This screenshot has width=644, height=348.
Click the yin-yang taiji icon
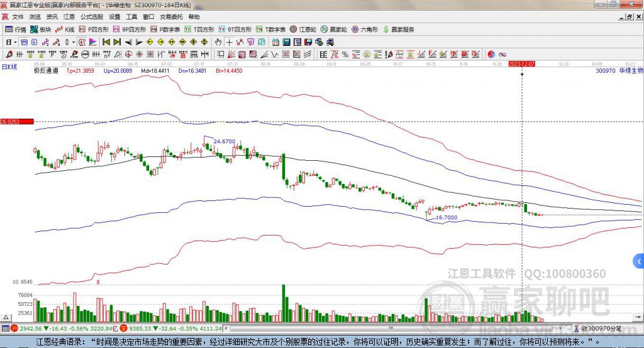(x=491, y=55)
